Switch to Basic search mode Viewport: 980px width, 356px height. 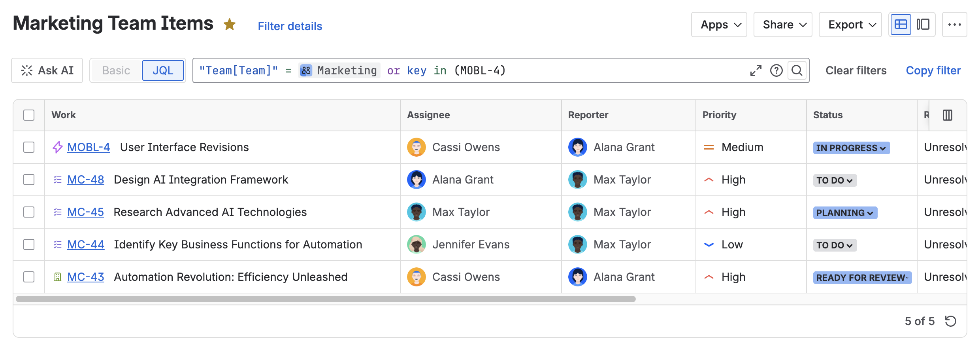[x=116, y=70]
